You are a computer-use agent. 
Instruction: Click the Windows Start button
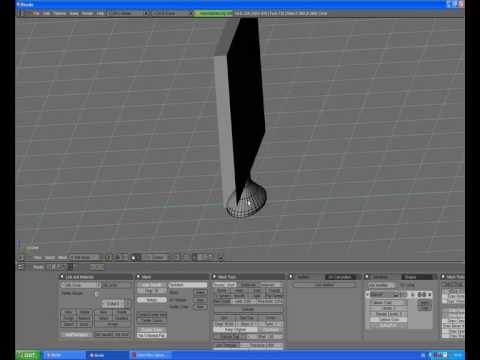(x=28, y=355)
